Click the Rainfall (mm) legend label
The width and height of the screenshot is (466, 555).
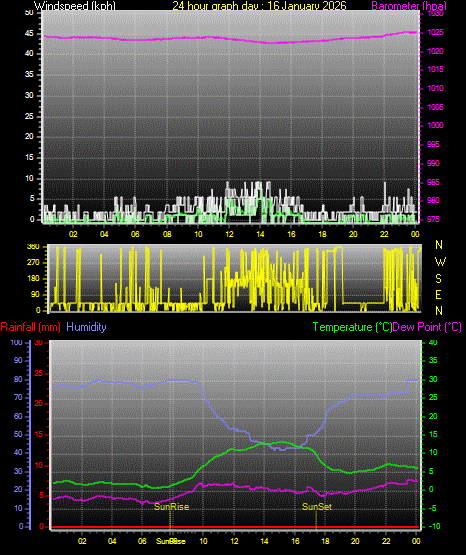pos(30,327)
